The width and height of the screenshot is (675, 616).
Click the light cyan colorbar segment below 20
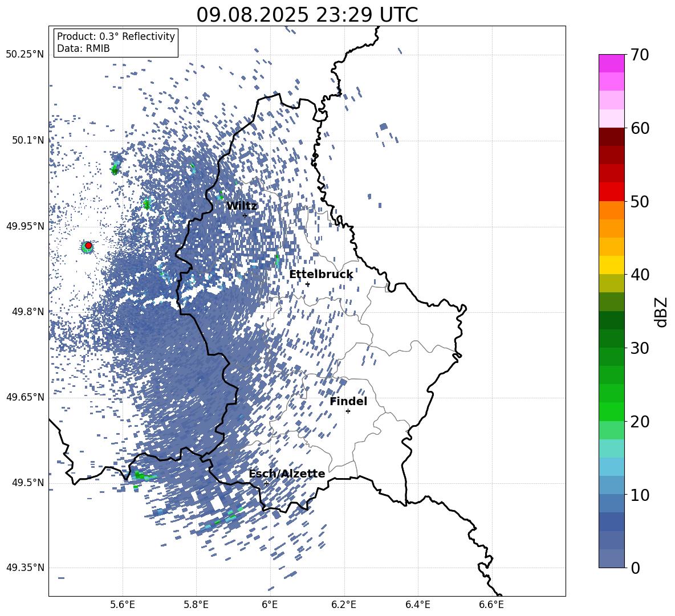(611, 448)
